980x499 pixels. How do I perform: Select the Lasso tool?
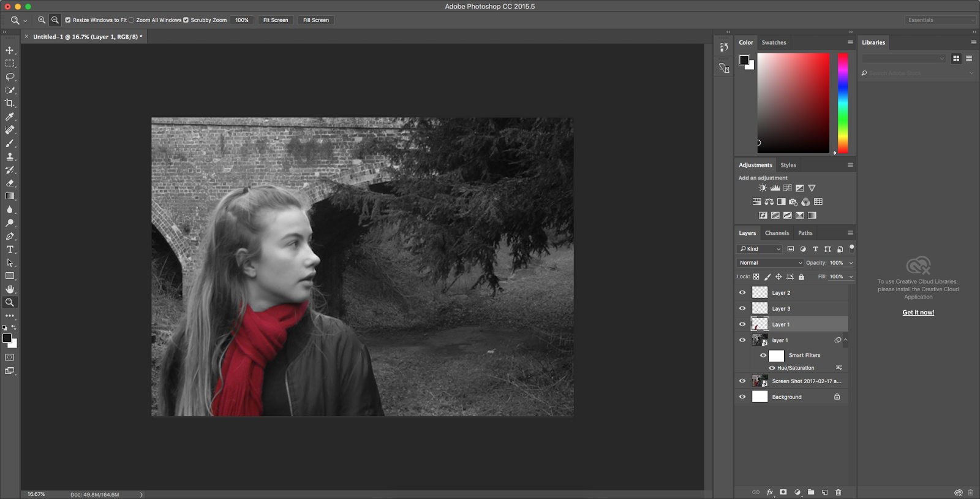pyautogui.click(x=10, y=77)
